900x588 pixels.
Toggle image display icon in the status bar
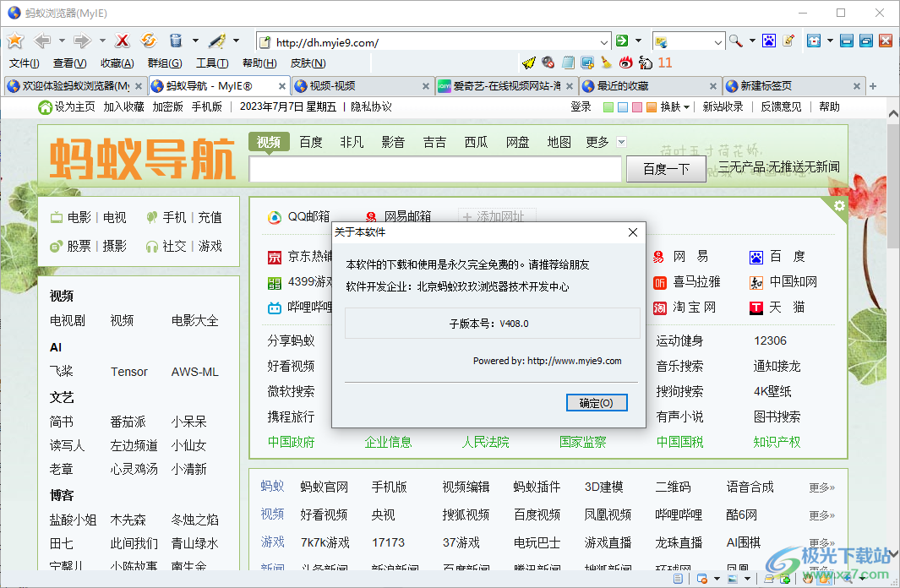click(732, 580)
